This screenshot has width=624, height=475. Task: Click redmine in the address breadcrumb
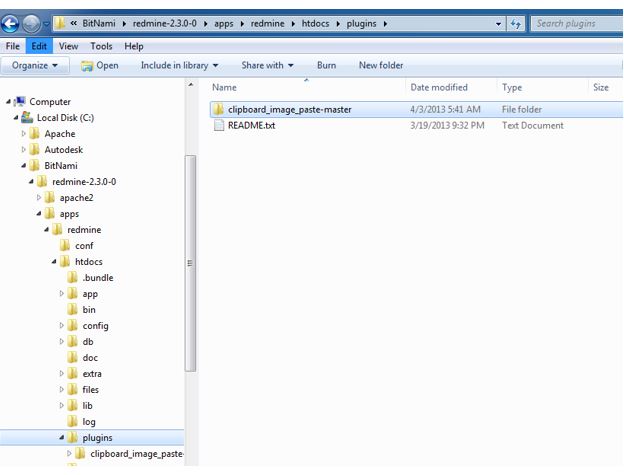[267, 23]
